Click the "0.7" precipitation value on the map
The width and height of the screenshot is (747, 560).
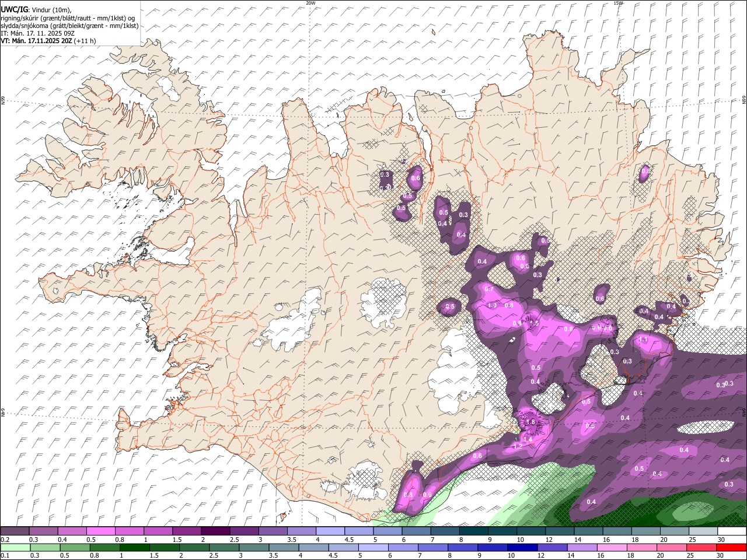coord(489,289)
